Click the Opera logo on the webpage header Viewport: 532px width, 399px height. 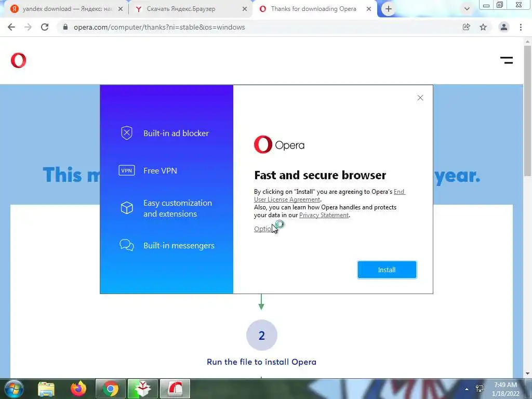(x=18, y=60)
